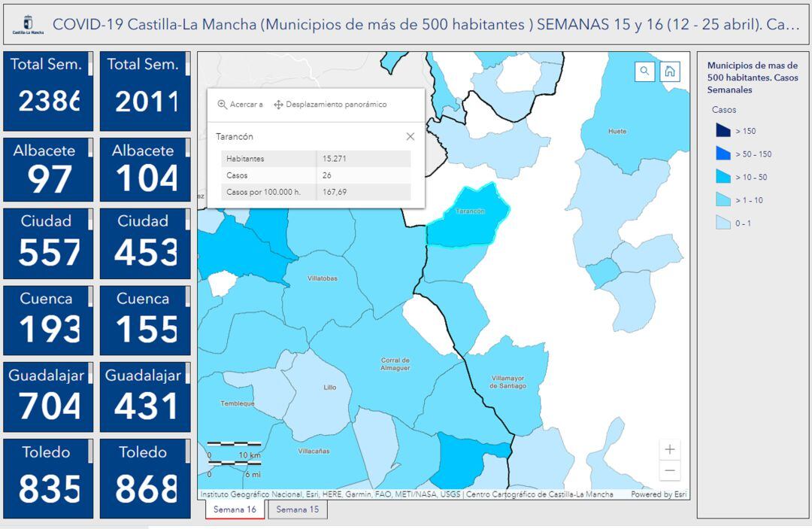Zoom in with the plus icon
This screenshot has height=529, width=812.
click(x=669, y=449)
